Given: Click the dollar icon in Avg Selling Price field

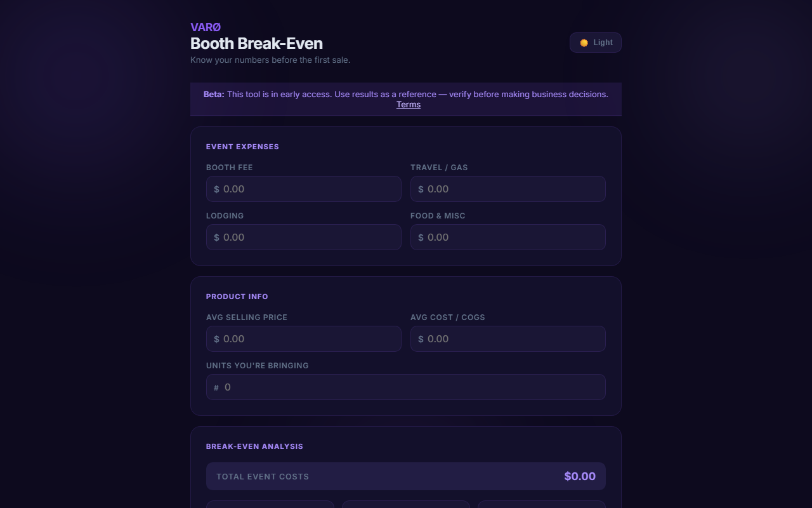Looking at the screenshot, I should click(216, 339).
